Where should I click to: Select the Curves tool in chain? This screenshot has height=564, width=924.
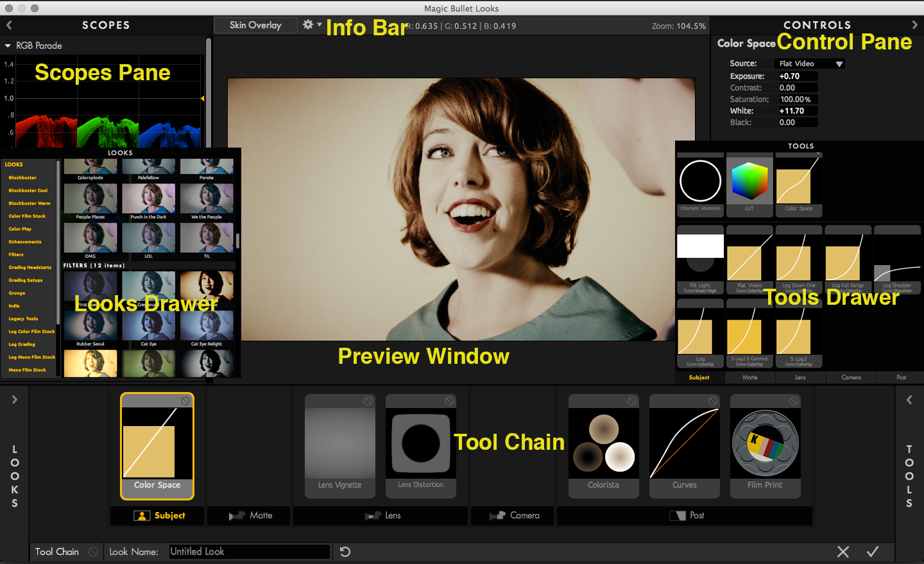point(685,447)
